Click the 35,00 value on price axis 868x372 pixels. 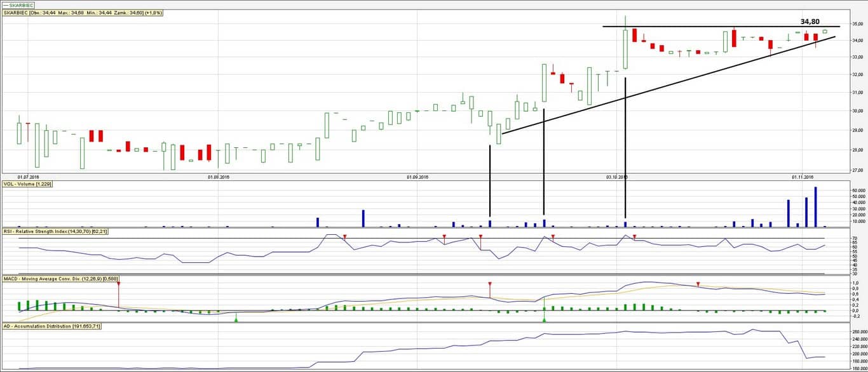coord(858,23)
